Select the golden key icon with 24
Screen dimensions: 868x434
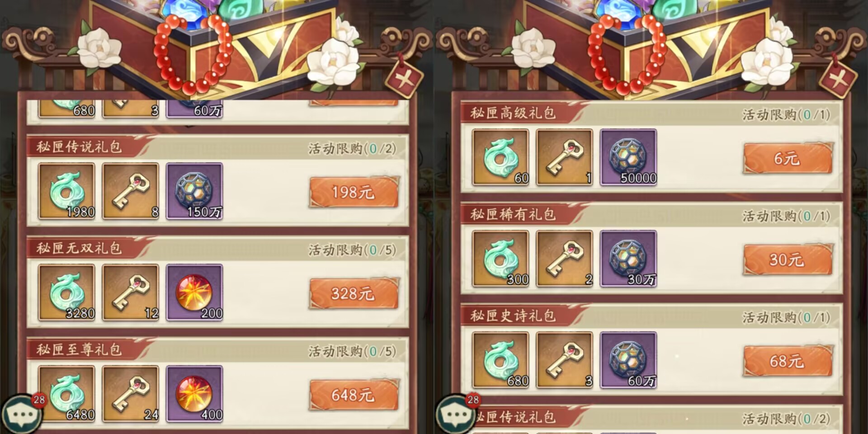coord(131,394)
